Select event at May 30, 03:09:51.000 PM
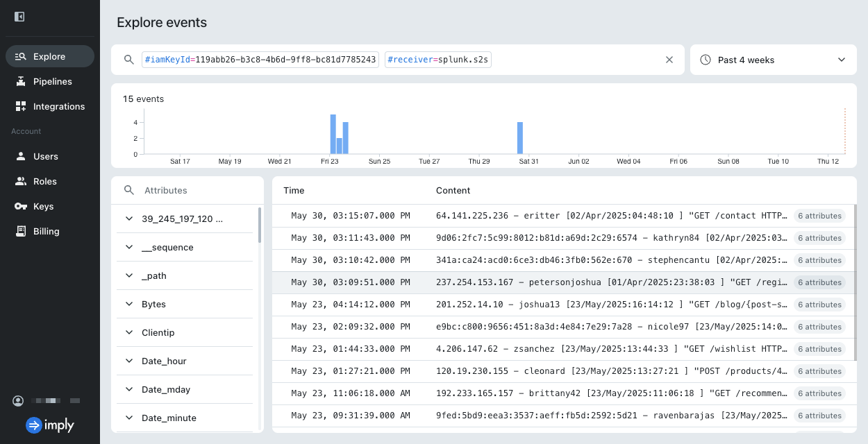Image resolution: width=868 pixels, height=444 pixels. tap(562, 282)
